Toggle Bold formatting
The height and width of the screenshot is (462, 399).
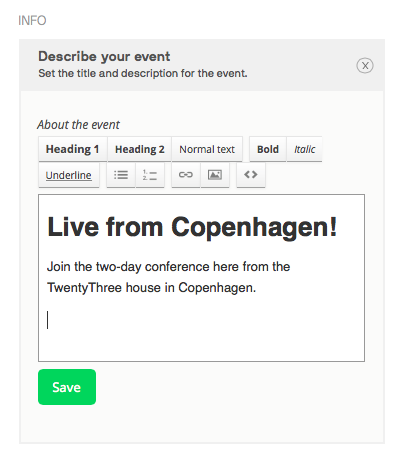tap(268, 149)
